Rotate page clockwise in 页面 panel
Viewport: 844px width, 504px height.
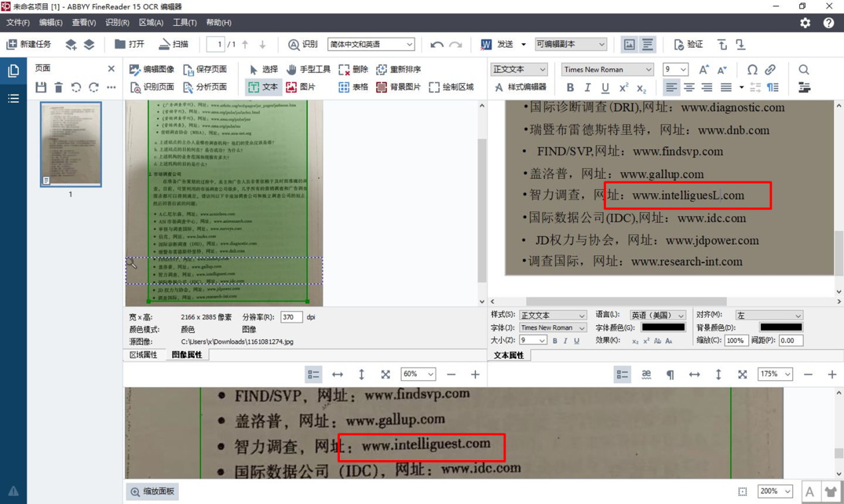pyautogui.click(x=94, y=87)
